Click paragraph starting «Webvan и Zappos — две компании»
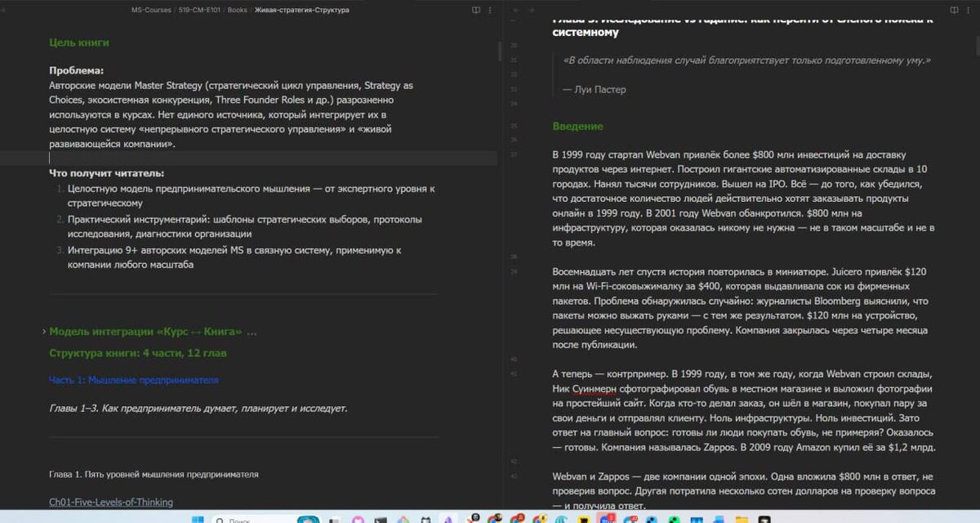This screenshot has height=523, width=980. [x=743, y=490]
